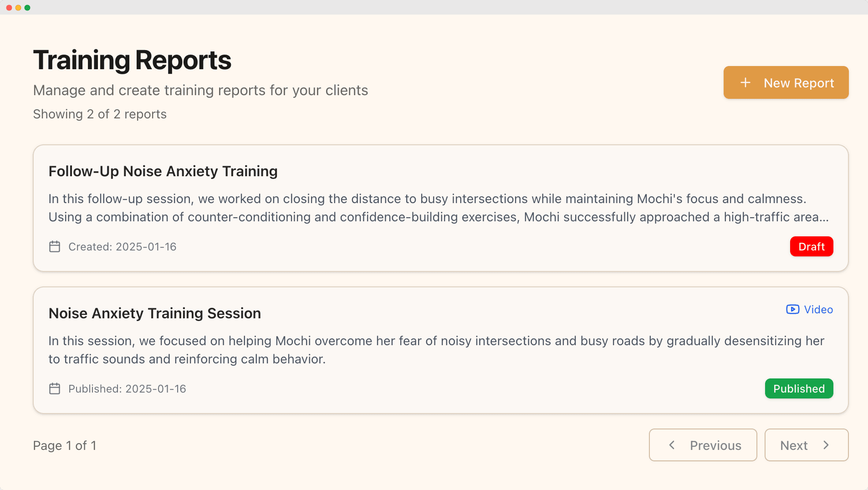Click the calendar icon beside the Created date
Image resolution: width=868 pixels, height=490 pixels.
54,246
